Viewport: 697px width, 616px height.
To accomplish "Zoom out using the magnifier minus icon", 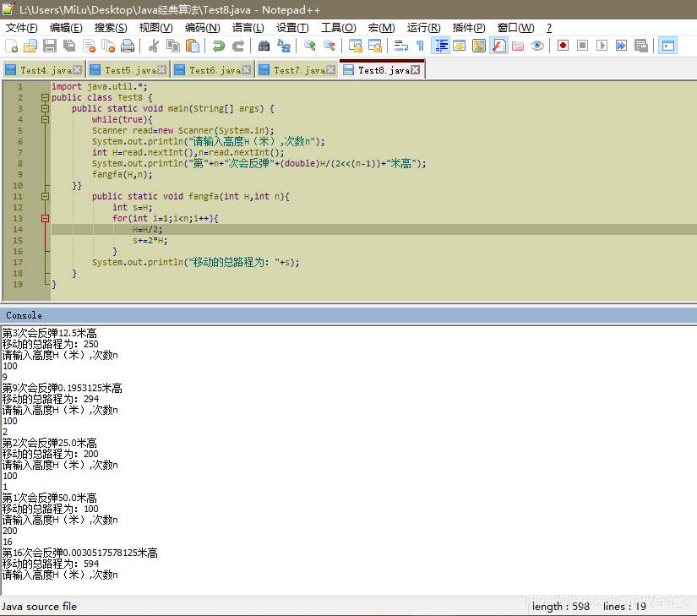I will [x=329, y=46].
